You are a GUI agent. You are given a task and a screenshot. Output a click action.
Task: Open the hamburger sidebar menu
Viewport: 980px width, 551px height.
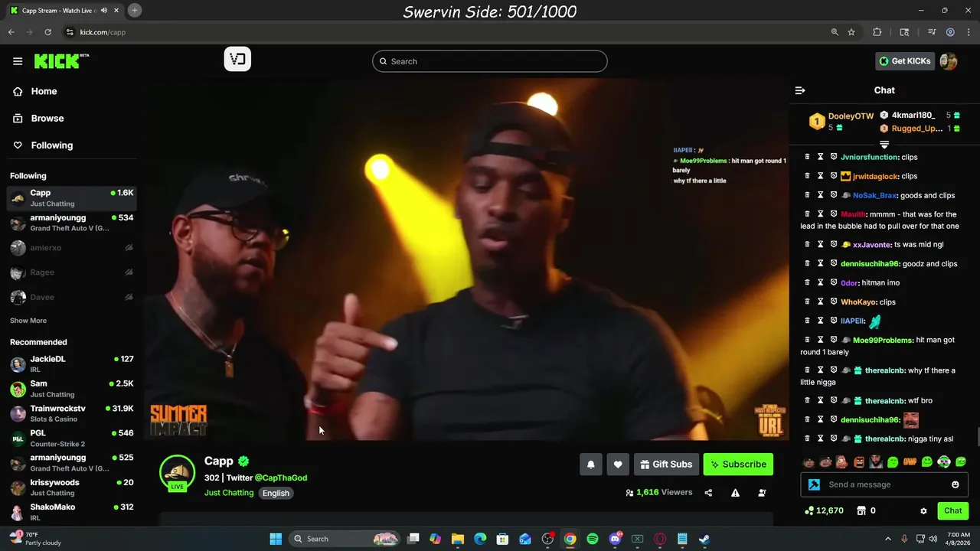pos(18,61)
